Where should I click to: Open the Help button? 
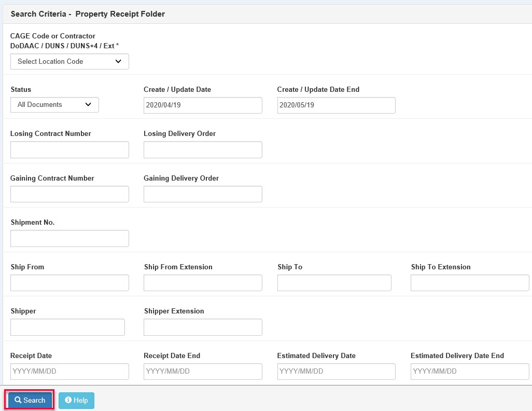[x=76, y=400]
